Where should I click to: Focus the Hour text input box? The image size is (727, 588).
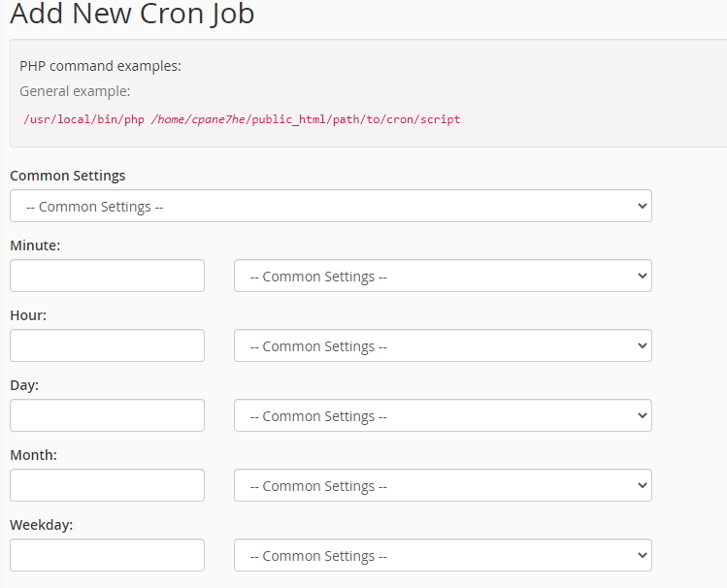coord(107,345)
